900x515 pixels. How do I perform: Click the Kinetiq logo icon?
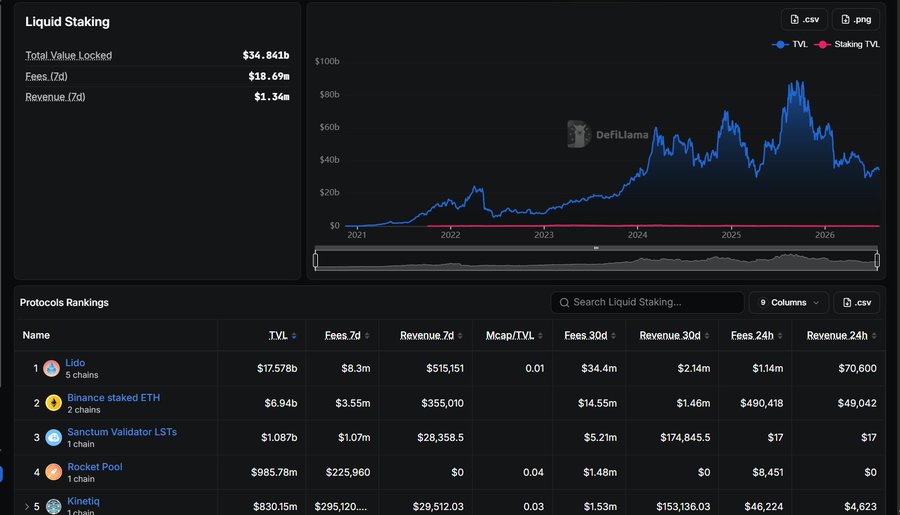point(53,506)
